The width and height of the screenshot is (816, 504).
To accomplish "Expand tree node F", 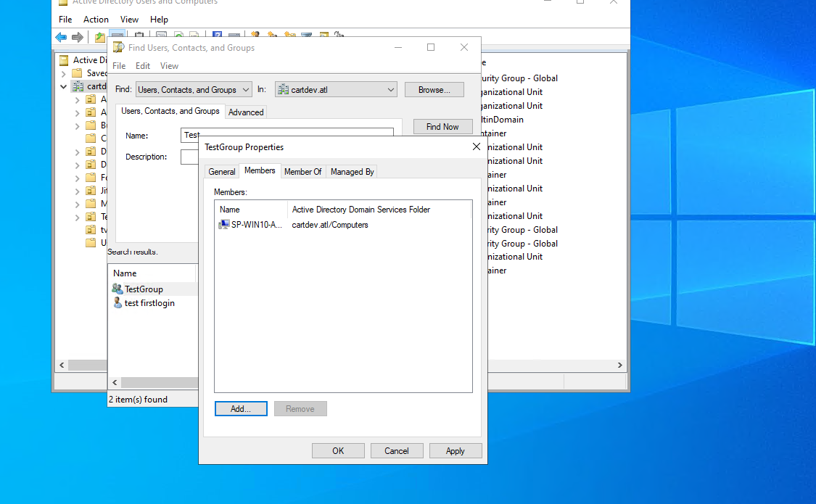I will pyautogui.click(x=77, y=178).
